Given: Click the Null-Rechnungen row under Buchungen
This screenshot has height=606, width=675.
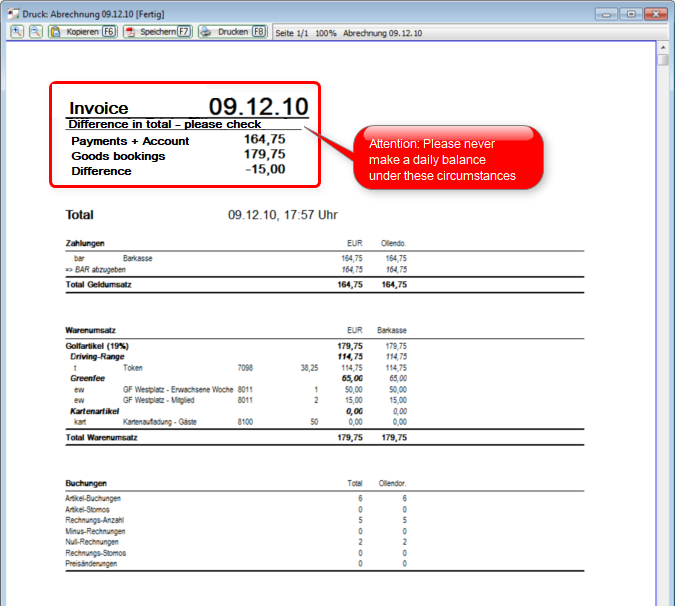Looking at the screenshot, I should [x=93, y=541].
